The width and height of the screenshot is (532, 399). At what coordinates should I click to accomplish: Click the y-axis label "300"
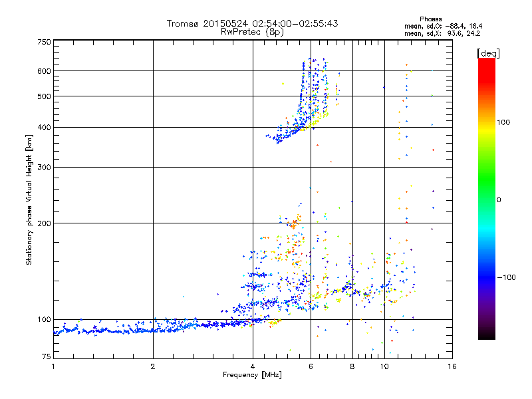(x=45, y=168)
